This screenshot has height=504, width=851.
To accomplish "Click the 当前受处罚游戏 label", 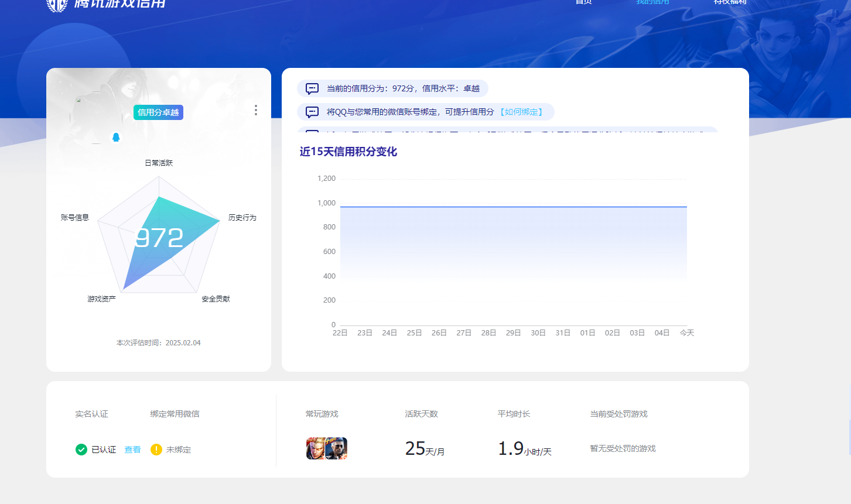I will (x=619, y=414).
